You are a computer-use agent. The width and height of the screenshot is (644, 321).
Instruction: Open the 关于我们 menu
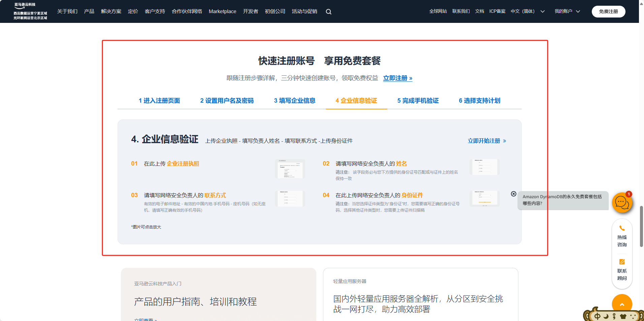pyautogui.click(x=67, y=11)
